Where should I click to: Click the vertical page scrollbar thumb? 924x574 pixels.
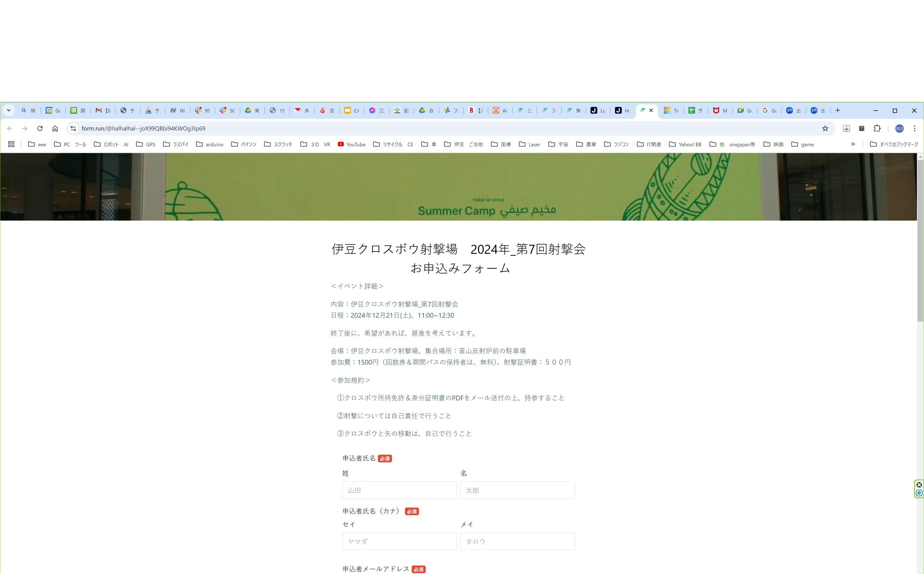(x=920, y=241)
